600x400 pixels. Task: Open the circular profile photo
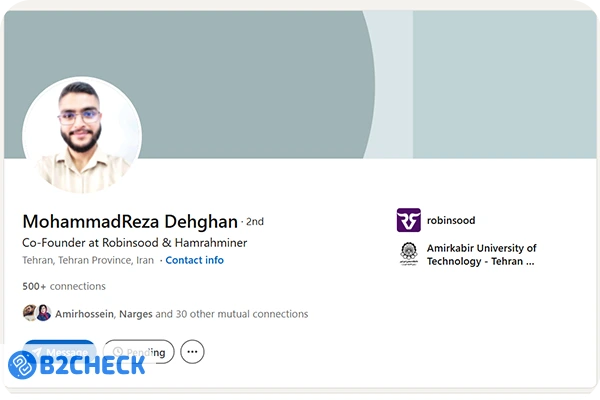(82, 136)
